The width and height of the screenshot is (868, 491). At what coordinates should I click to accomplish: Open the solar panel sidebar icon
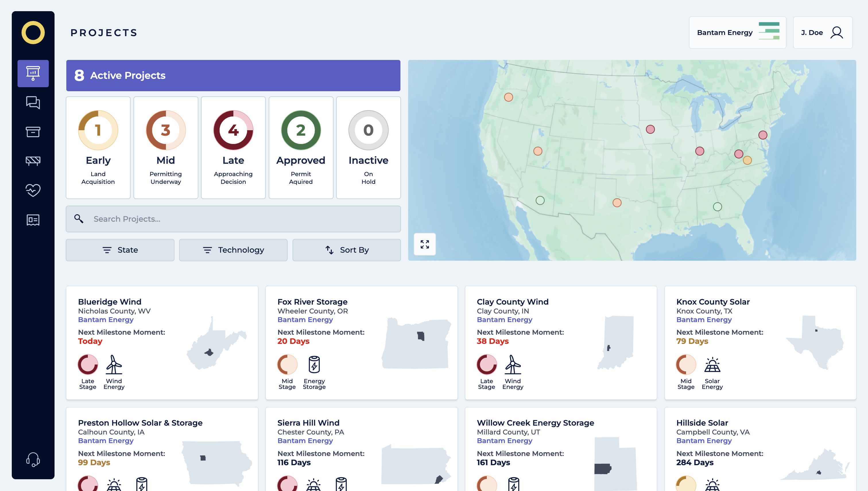(x=33, y=161)
